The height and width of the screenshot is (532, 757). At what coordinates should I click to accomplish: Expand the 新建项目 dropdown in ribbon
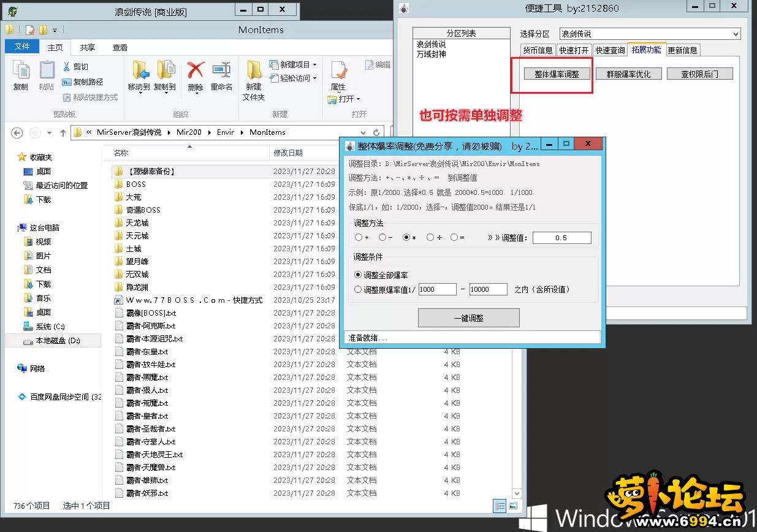315,64
